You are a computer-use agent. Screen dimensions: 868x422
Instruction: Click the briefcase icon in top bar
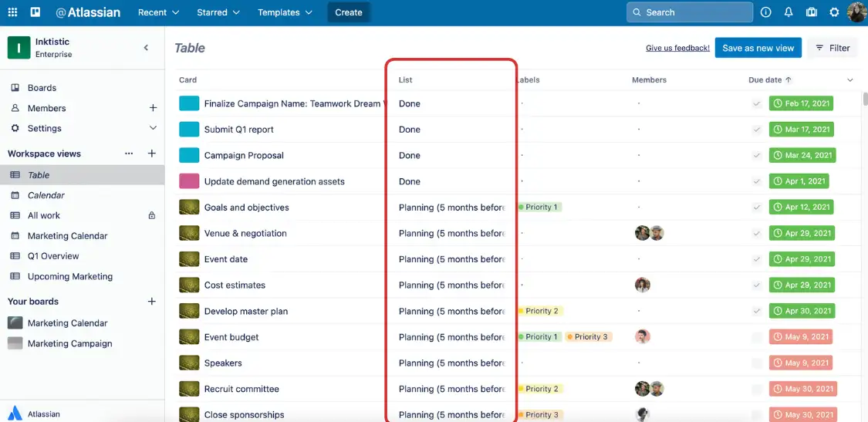click(x=811, y=12)
